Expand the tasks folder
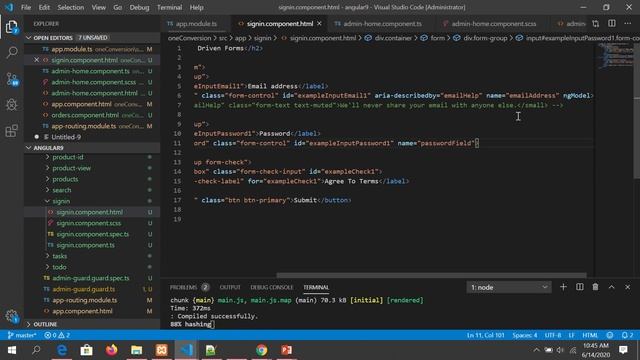The image size is (640, 360). (x=92, y=256)
